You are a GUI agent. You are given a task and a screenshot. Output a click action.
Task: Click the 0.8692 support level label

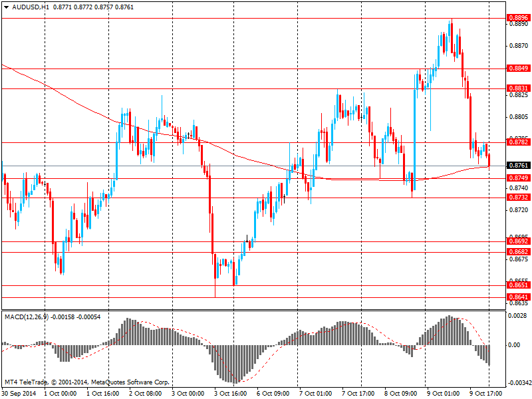coord(517,242)
